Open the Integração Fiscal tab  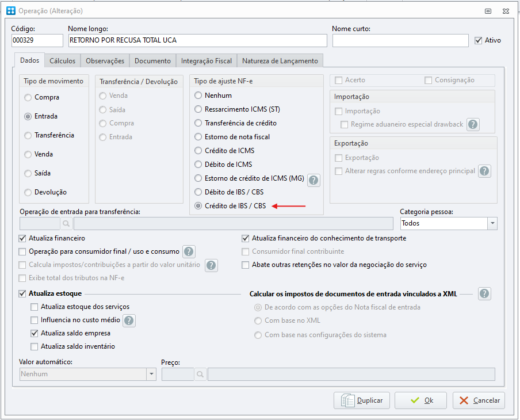[207, 61]
